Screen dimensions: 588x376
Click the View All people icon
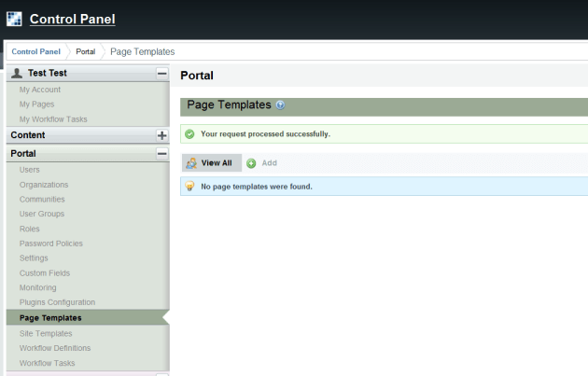click(x=191, y=163)
